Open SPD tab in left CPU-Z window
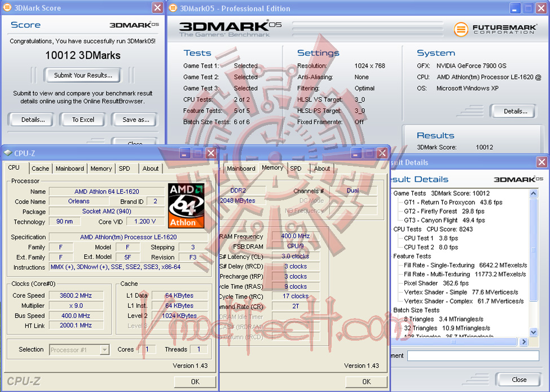The image size is (550, 392). click(x=124, y=169)
